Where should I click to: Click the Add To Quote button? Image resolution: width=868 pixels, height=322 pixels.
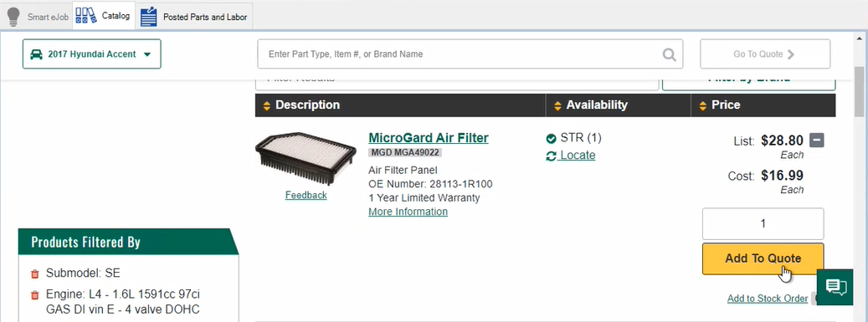tap(763, 258)
